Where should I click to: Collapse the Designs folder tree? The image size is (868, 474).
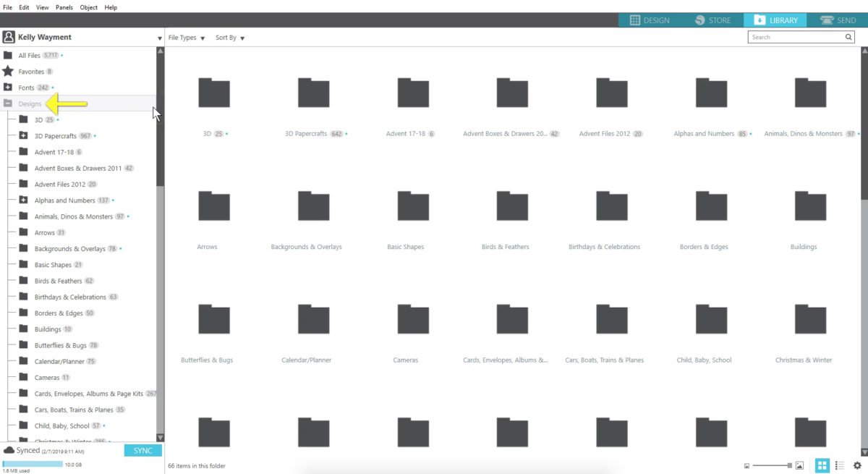coord(8,103)
